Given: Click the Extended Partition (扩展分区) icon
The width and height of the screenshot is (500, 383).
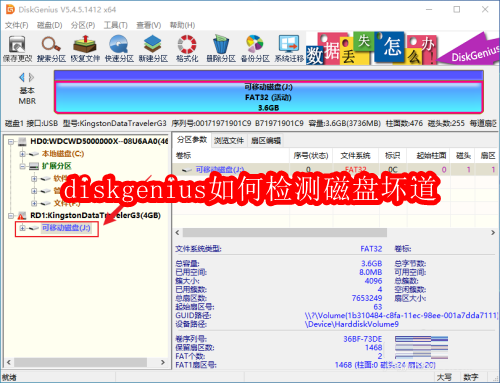Looking at the screenshot, I should [34, 166].
